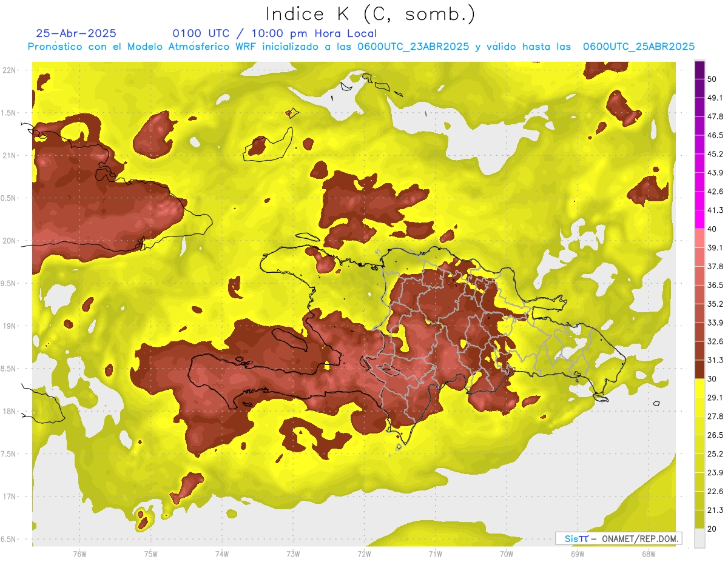728x562 pixels.
Task: Click the "ONAMET/REP.DOM." credit label
Action: (x=640, y=538)
